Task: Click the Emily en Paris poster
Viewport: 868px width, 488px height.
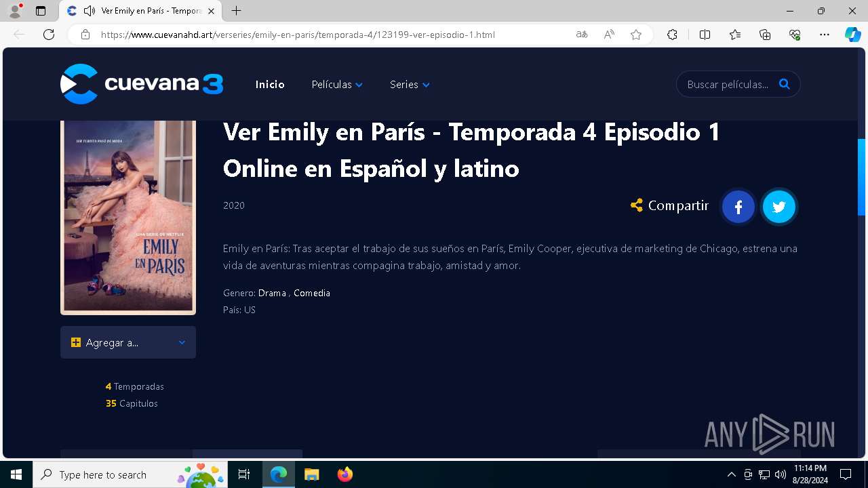Action: coord(128,218)
